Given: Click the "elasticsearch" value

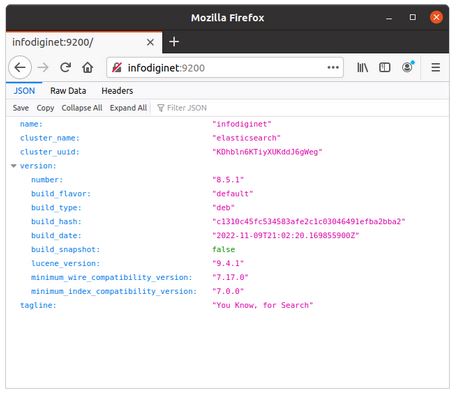Looking at the screenshot, I should tap(246, 138).
